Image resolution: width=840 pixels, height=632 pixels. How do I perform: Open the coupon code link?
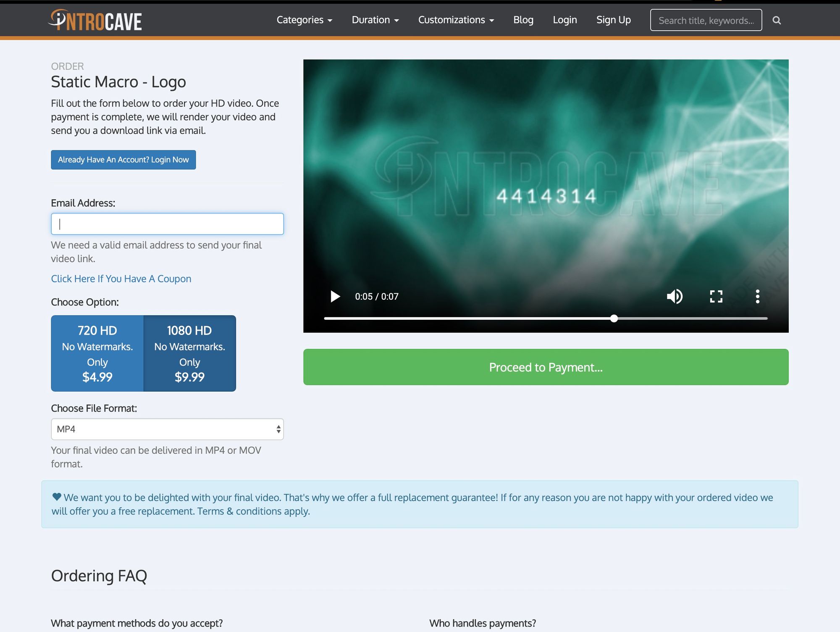(121, 279)
